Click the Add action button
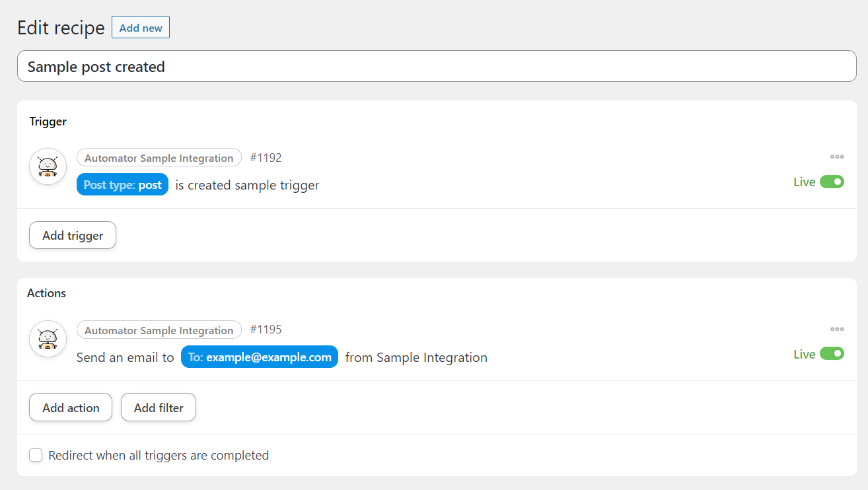 coord(71,407)
